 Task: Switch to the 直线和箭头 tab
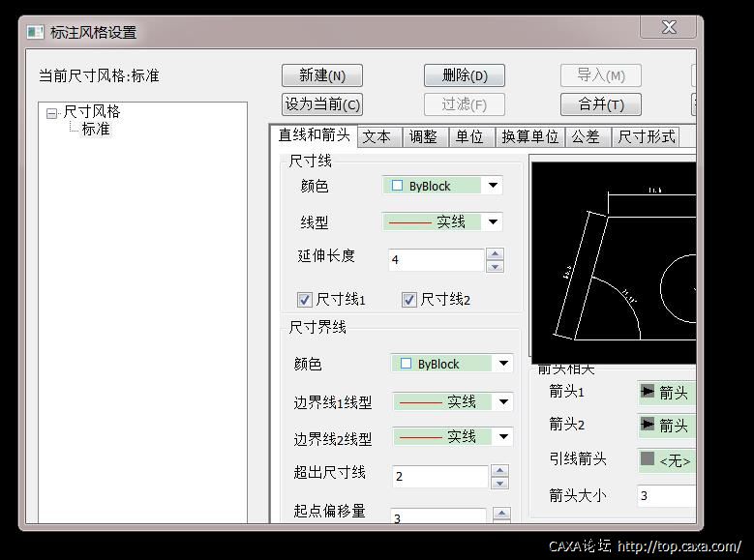(314, 135)
